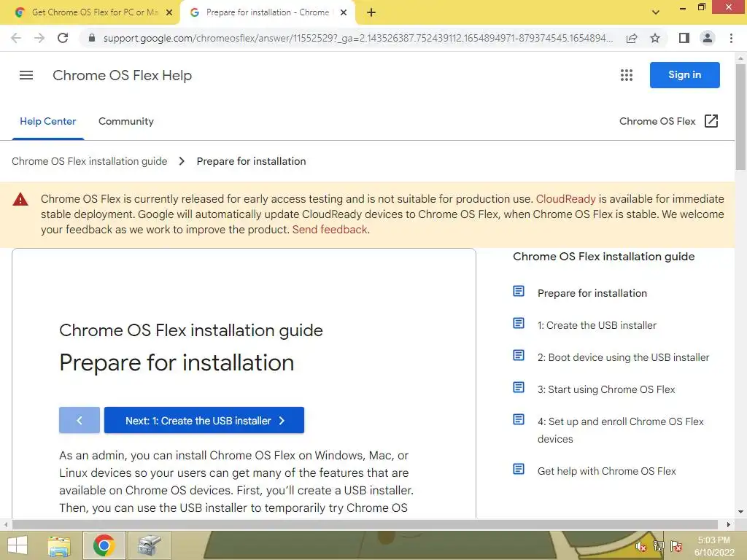Click the scrollbar down arrow
The image size is (747, 560).
pos(740,512)
